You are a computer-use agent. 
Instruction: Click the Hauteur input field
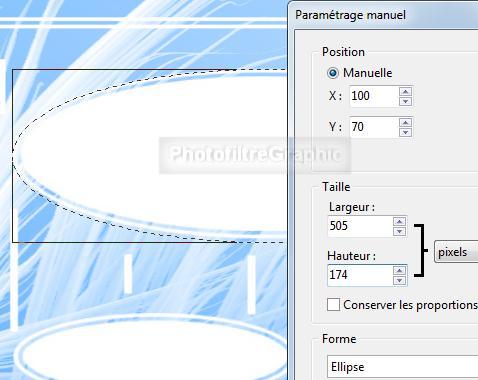click(360, 275)
